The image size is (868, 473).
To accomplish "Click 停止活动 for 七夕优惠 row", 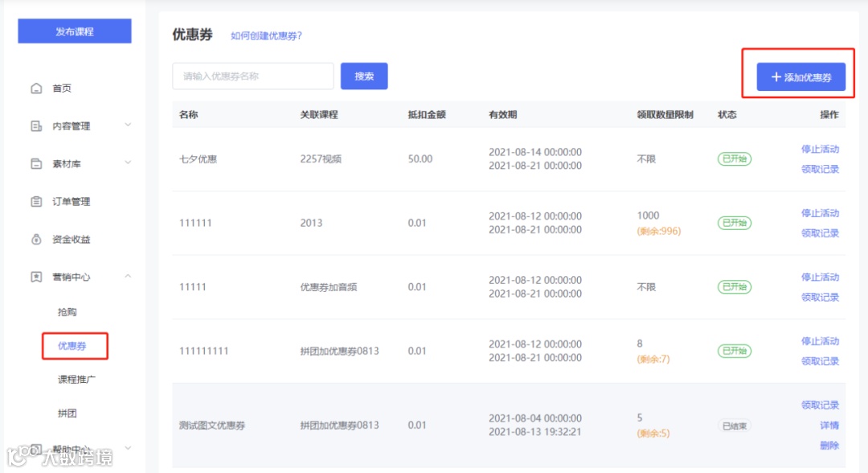I will tap(820, 149).
